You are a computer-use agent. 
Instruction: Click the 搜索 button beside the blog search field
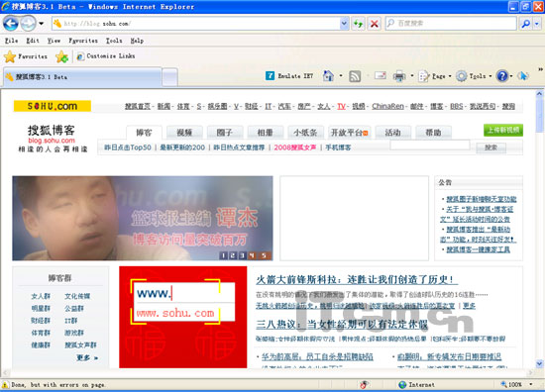pyautogui.click(x=490, y=147)
